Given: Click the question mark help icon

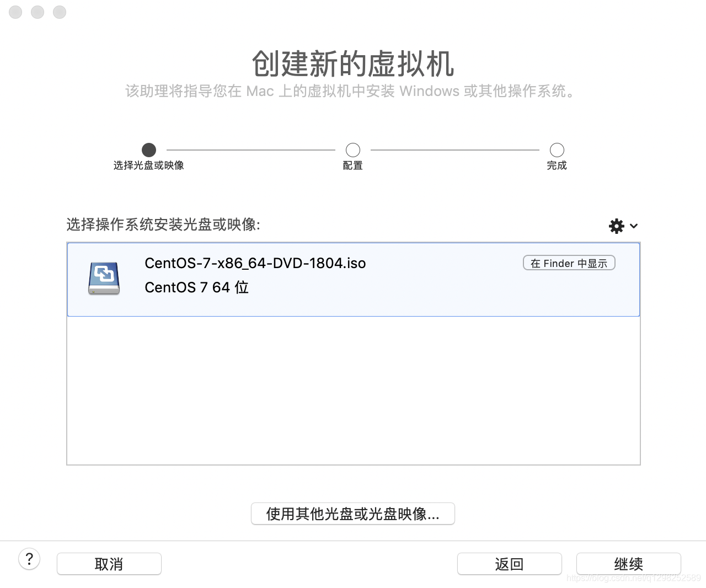Looking at the screenshot, I should point(29,559).
